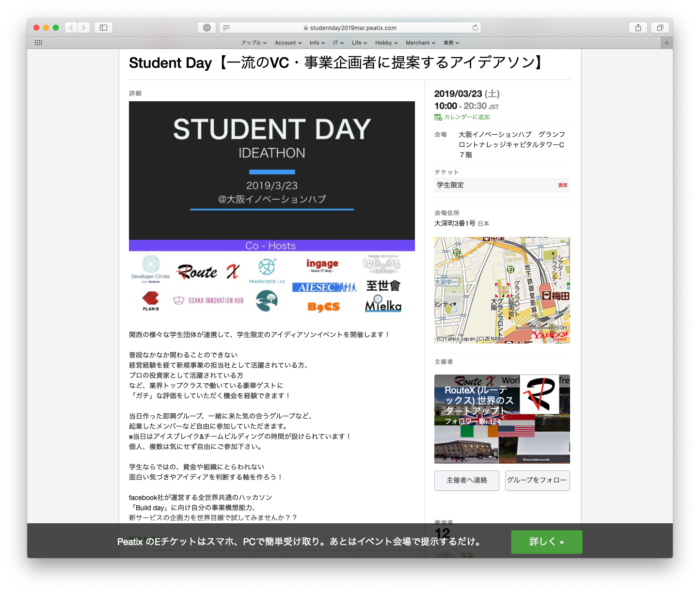The height and width of the screenshot is (594, 700).
Task: Click the B9CS logo
Action: pyautogui.click(x=323, y=307)
